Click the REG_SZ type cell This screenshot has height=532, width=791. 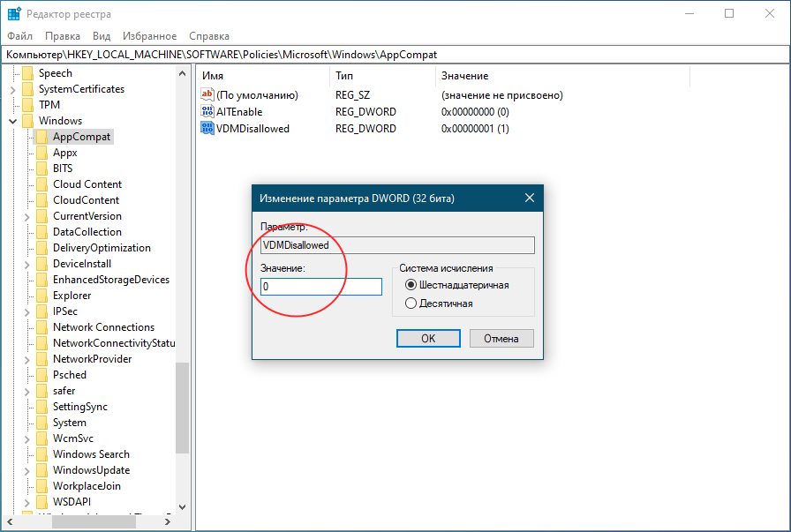tap(352, 95)
